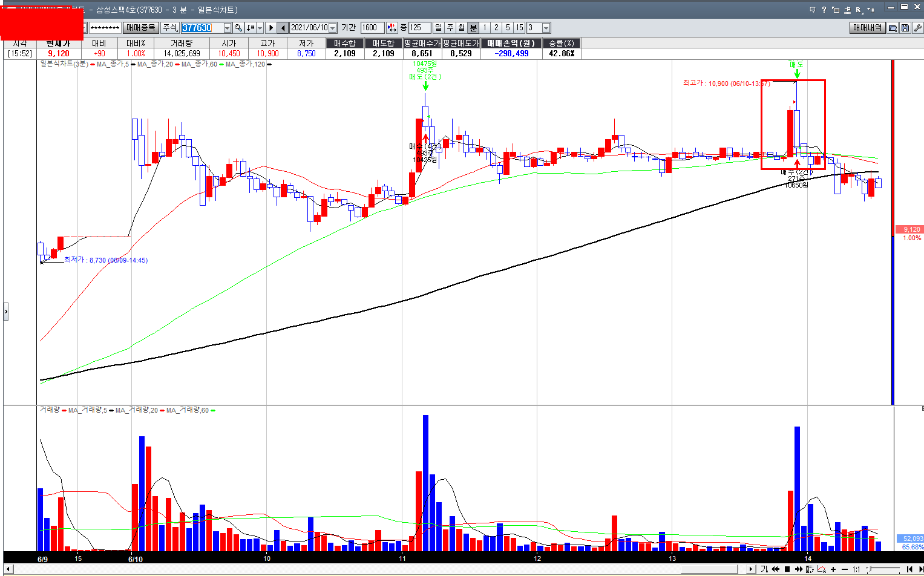Open the title bar list menu icon
Screen dimensions: 924x576
click(871, 10)
